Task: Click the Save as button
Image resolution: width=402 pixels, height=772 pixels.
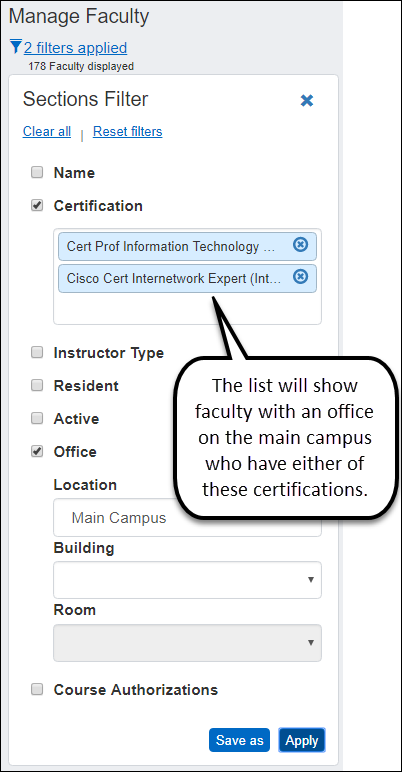Action: 239,740
